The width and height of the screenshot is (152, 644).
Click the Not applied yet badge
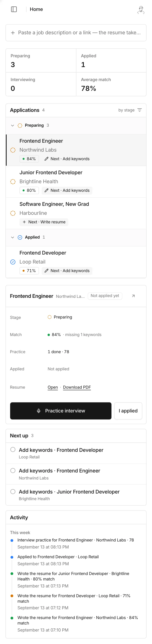click(x=105, y=296)
